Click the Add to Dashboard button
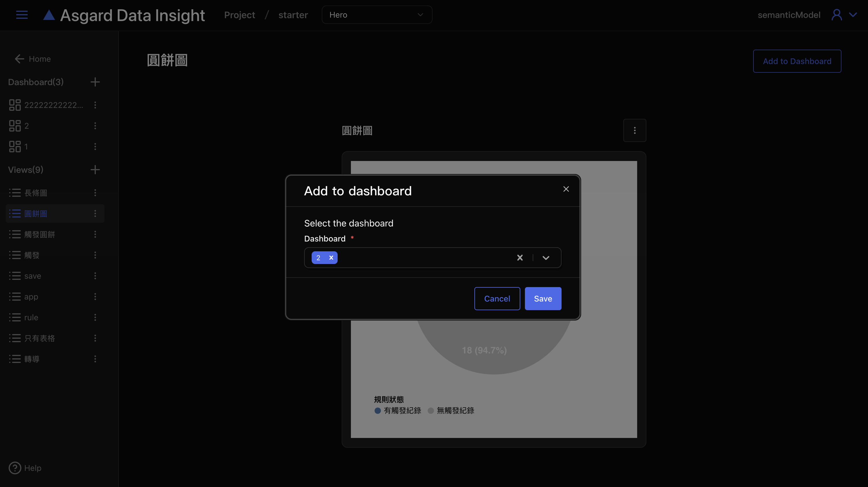Screen dimensions: 868x487 [797, 61]
